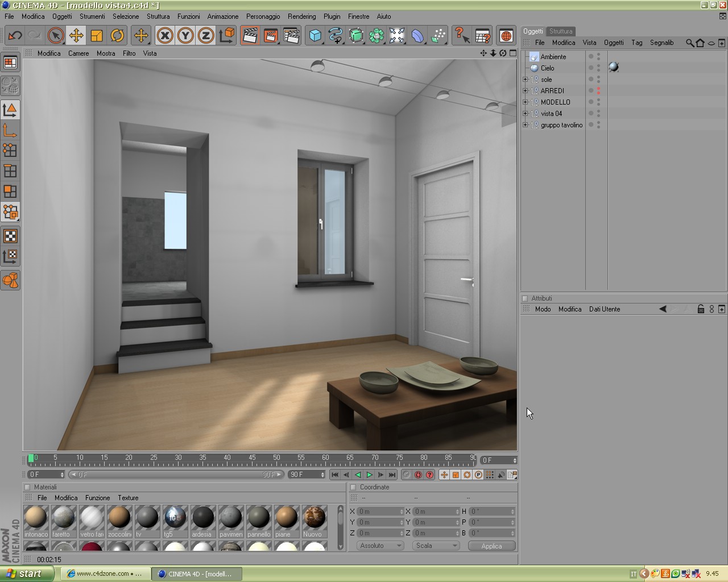Open the Plugin menu

[x=332, y=16]
